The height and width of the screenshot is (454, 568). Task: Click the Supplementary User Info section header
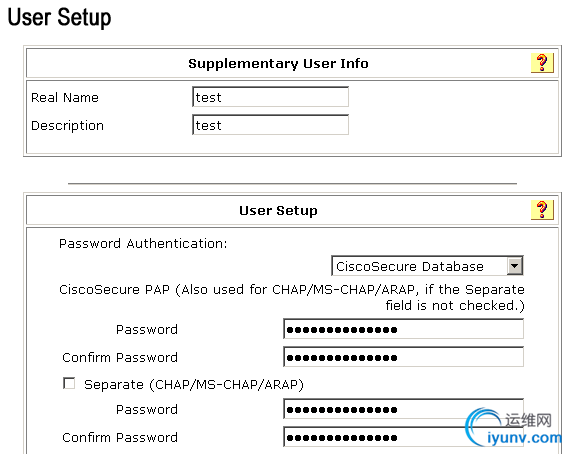point(278,63)
